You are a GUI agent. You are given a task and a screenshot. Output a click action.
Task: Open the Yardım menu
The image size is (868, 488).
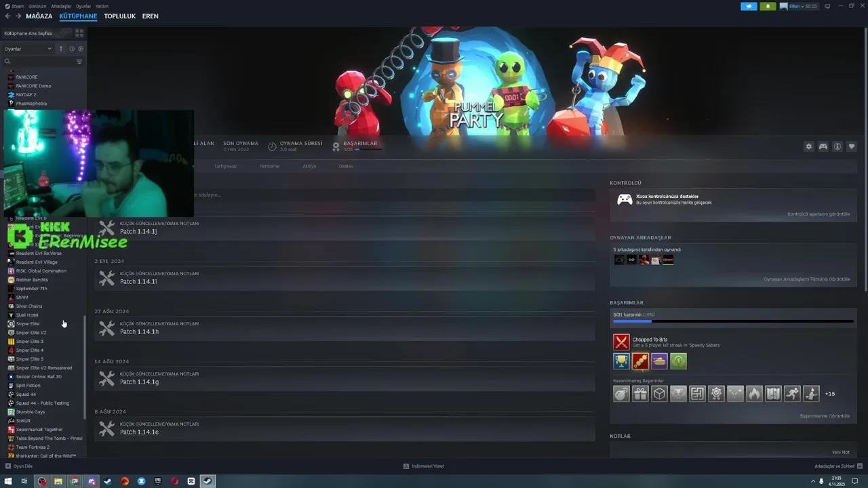(x=102, y=6)
